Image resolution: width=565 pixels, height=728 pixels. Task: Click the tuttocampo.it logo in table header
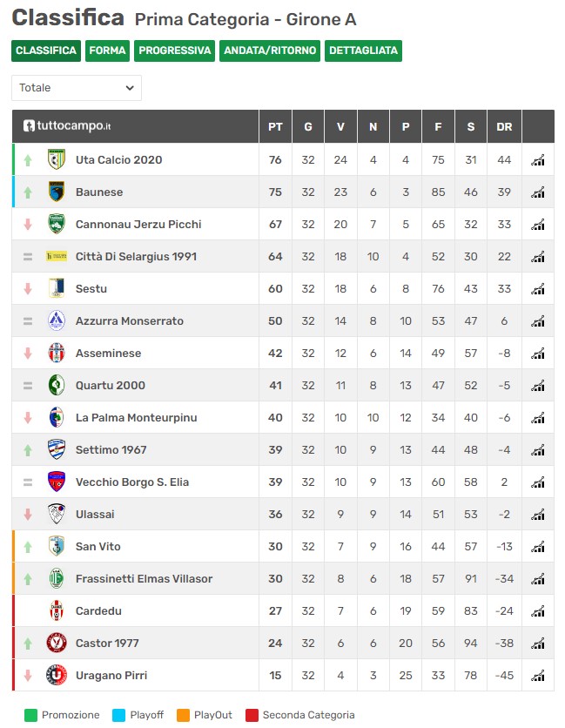[67, 125]
